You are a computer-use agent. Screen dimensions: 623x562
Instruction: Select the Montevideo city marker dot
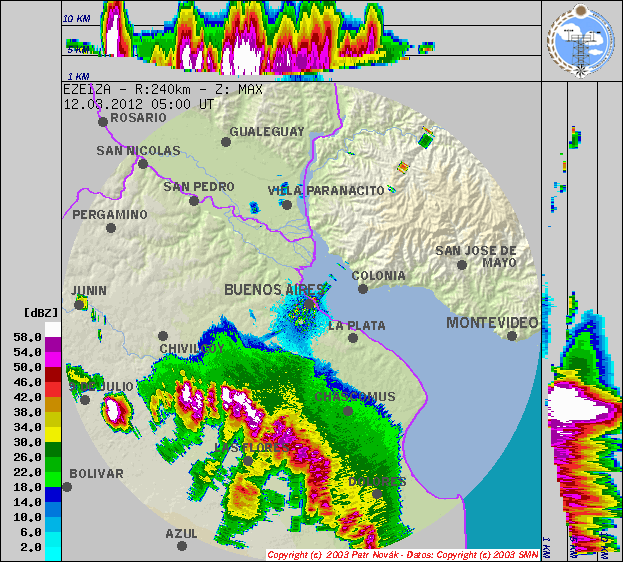pos(512,336)
